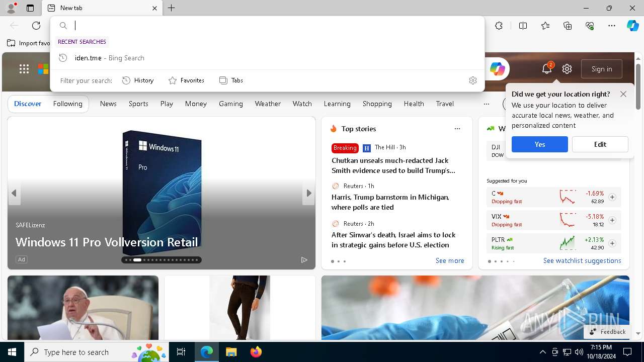644x362 pixels.
Task: Open Microsoft Edge from taskbar
Action: [x=207, y=352]
